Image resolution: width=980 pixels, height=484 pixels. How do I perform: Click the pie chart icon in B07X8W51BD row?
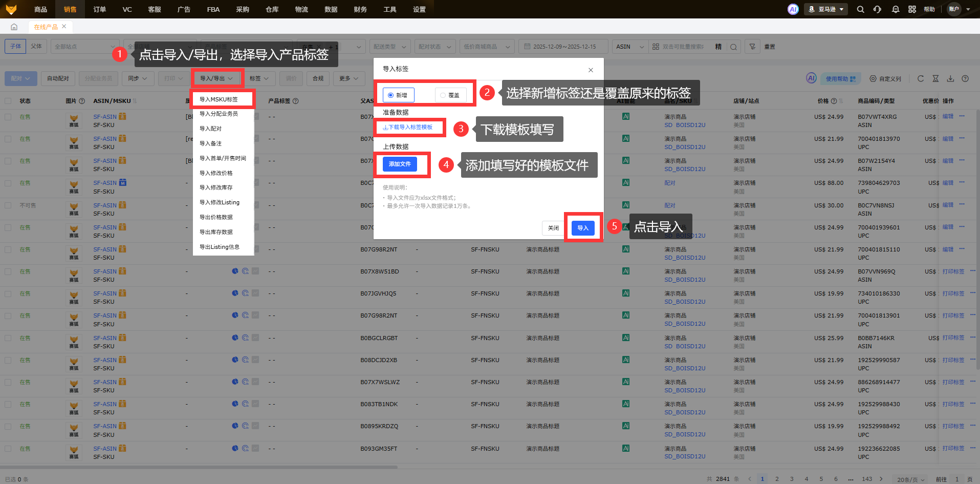click(x=235, y=271)
